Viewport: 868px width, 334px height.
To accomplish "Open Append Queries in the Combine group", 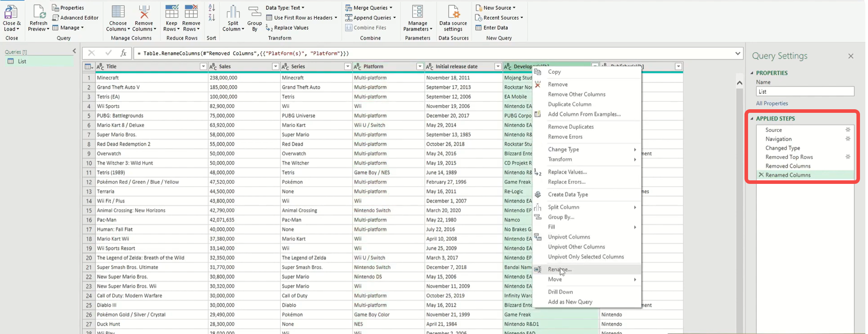I will click(x=370, y=18).
